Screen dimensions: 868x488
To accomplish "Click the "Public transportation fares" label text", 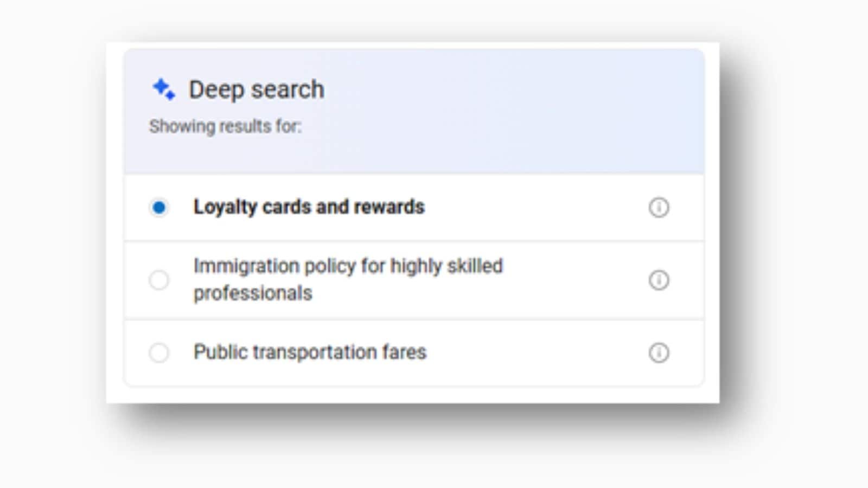I will [310, 352].
